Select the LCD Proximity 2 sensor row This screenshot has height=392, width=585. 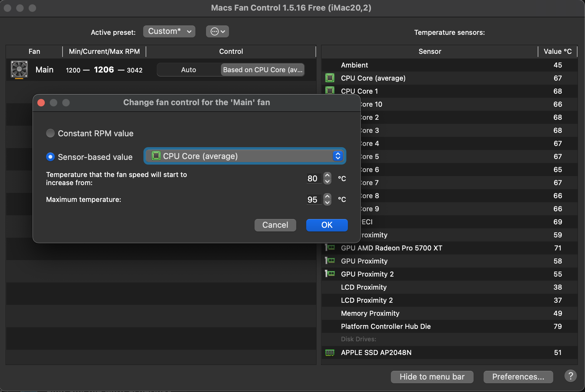pos(450,300)
